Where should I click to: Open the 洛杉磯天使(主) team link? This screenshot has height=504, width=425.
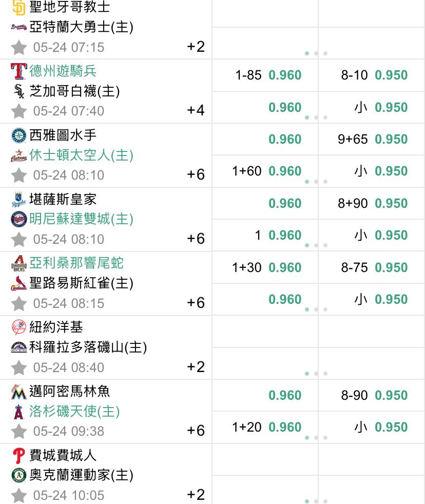[x=74, y=412]
